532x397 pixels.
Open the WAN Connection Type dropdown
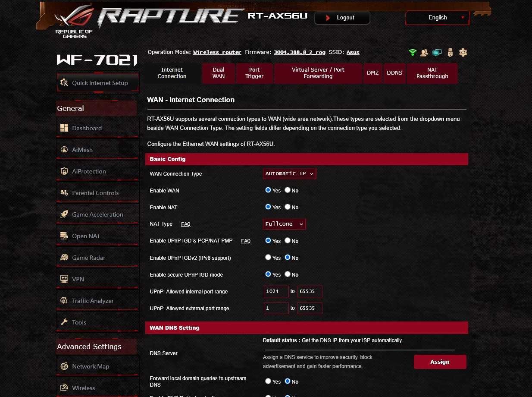pos(290,173)
